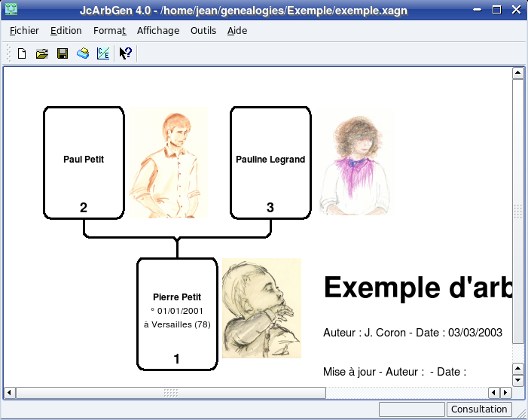Viewport: 528px width, 420px height.
Task: Show the Outils menu
Action: point(203,31)
